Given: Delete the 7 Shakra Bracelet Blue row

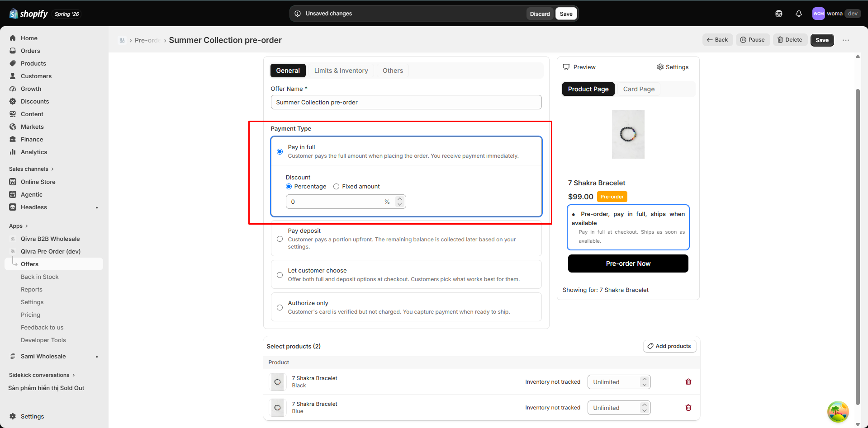Looking at the screenshot, I should [x=688, y=408].
